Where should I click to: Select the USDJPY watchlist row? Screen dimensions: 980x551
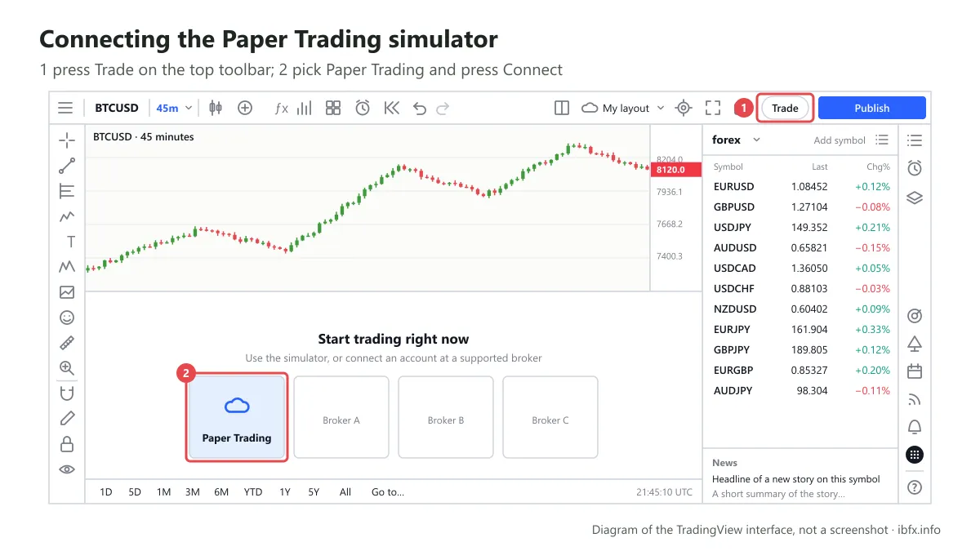(800, 228)
